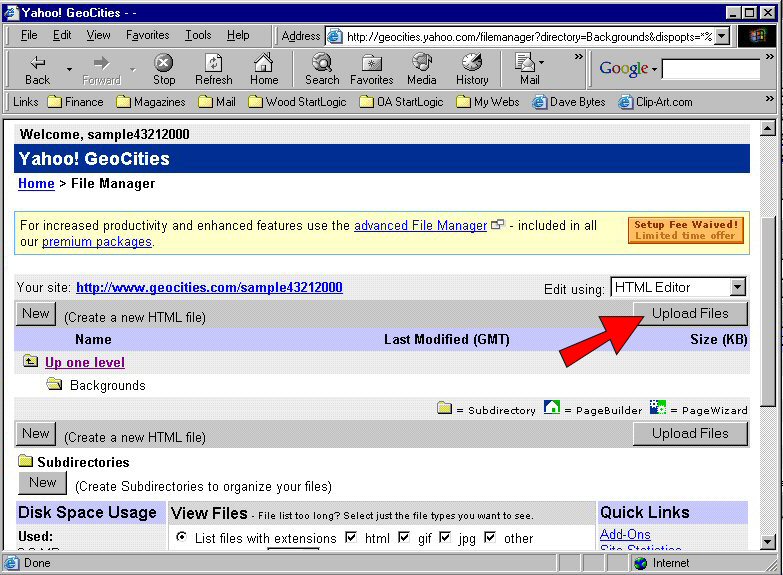Open the Forward button history arrow
Image resolution: width=783 pixels, height=575 pixels.
(x=133, y=69)
